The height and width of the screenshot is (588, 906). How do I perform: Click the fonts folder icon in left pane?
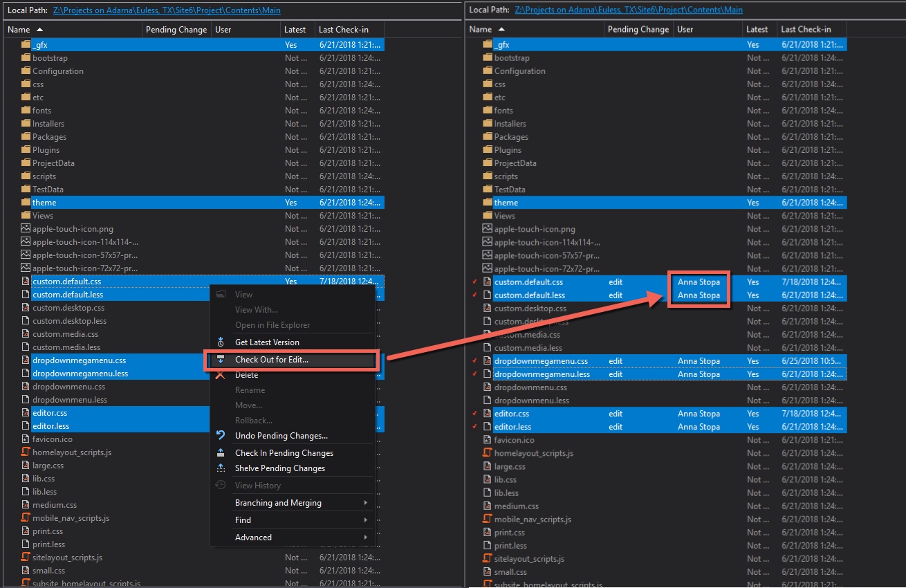coord(26,111)
